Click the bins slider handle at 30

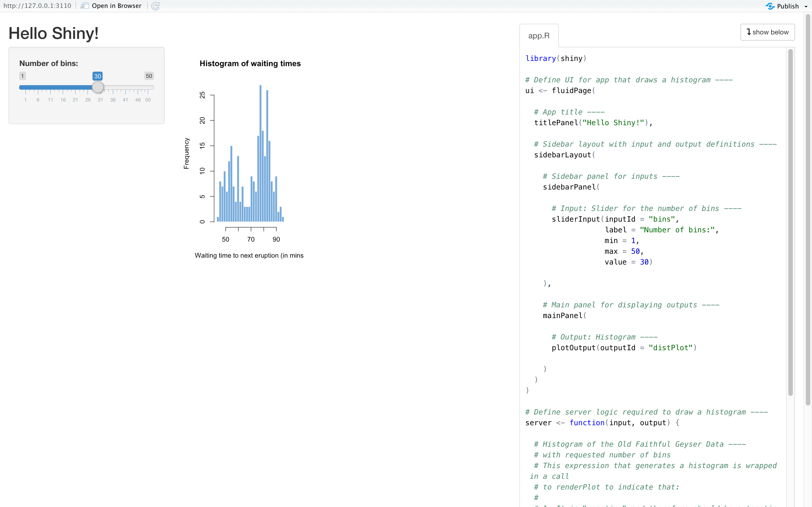pos(98,87)
